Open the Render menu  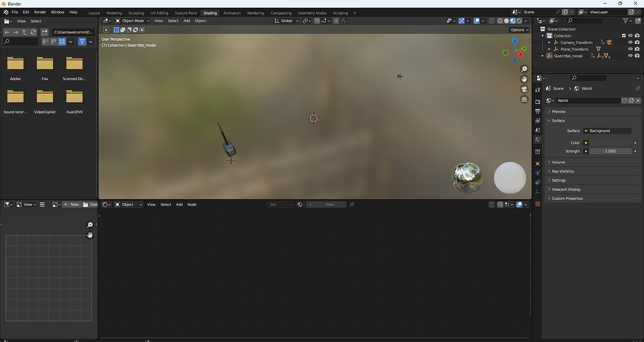(x=40, y=12)
